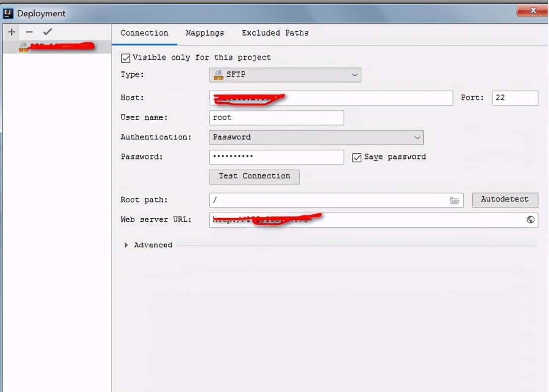This screenshot has width=549, height=392.
Task: Click the checkmark icon to set default server
Action: tap(47, 32)
